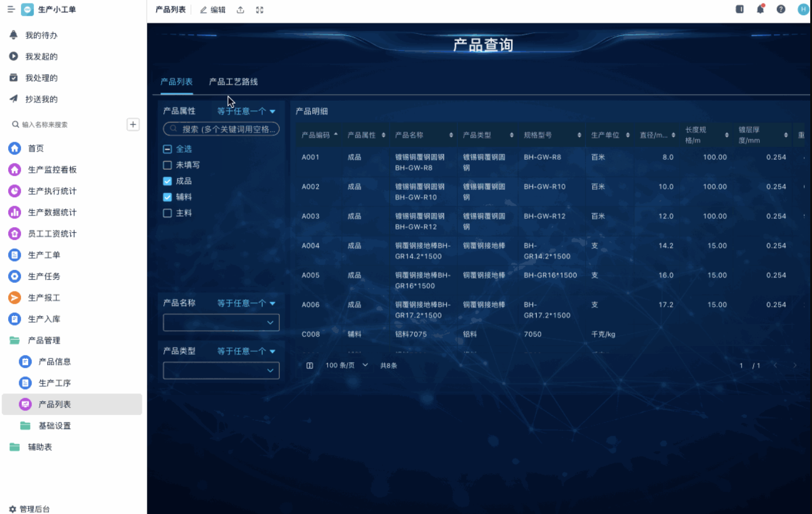Screen dimensions: 812x514
Task: Expand the 基础设置 folder
Action: point(54,426)
